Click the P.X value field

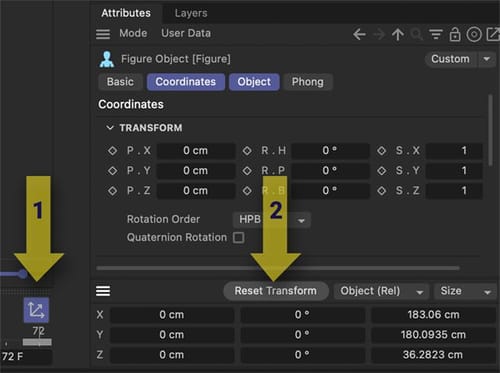click(x=196, y=151)
